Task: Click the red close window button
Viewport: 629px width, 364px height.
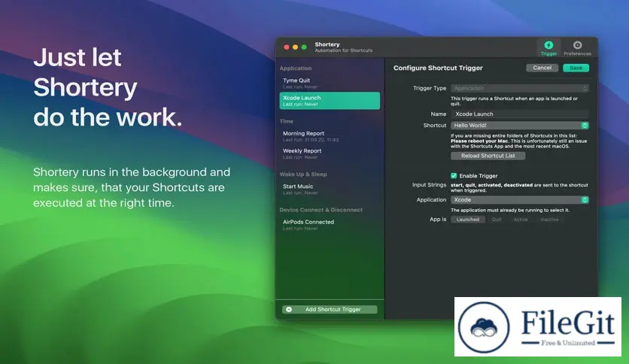Action: point(287,47)
